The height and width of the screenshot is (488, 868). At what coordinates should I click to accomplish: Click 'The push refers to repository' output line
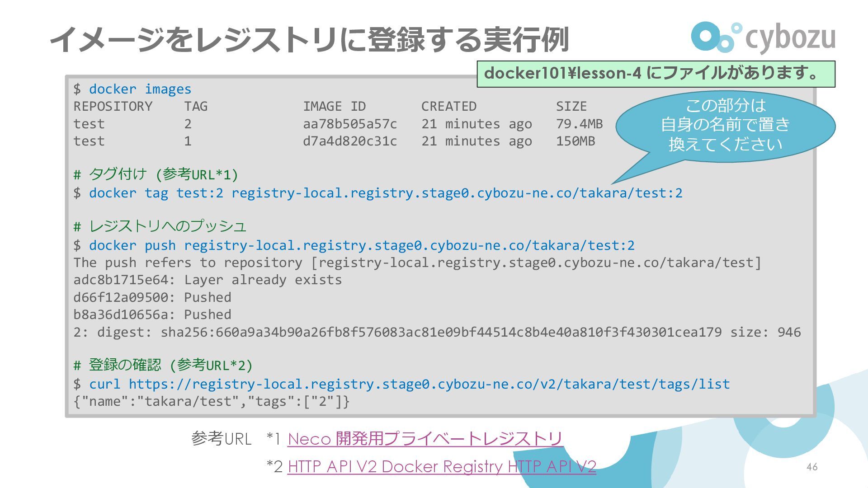417,263
